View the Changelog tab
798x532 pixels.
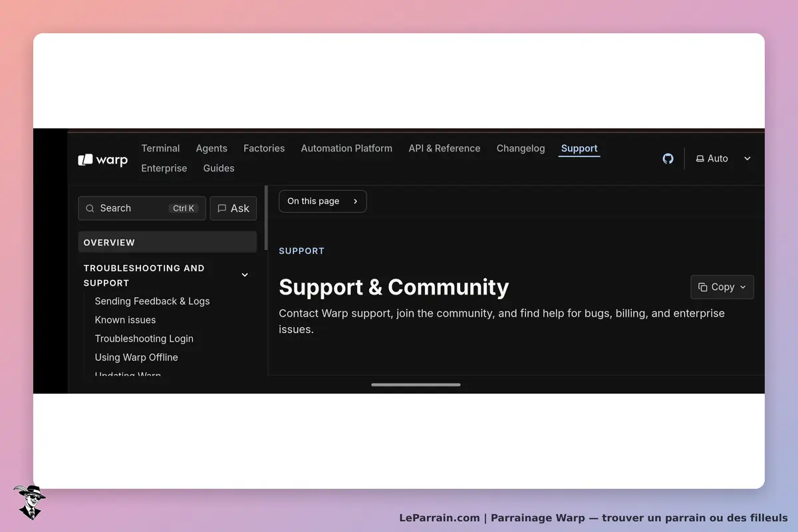521,148
